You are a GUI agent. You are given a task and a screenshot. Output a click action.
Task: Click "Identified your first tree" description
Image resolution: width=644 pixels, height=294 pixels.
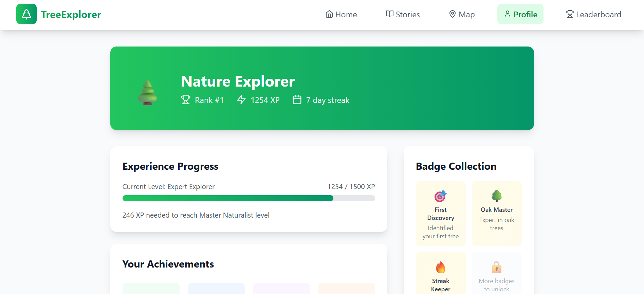(x=441, y=232)
